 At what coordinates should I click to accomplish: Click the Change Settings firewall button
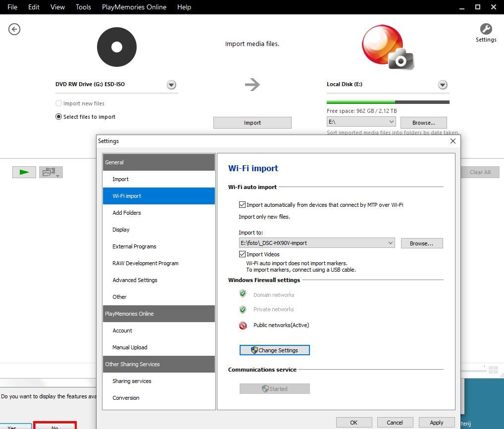click(x=275, y=350)
